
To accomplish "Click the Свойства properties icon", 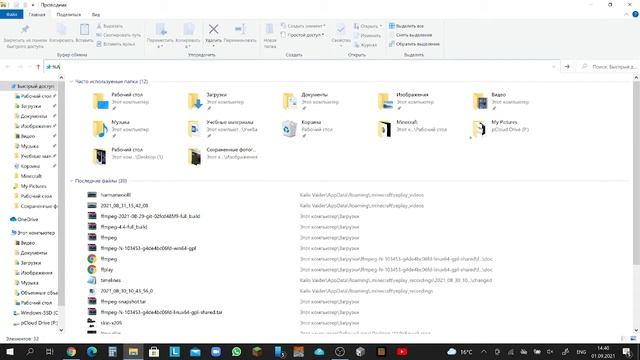I will 340,29.
